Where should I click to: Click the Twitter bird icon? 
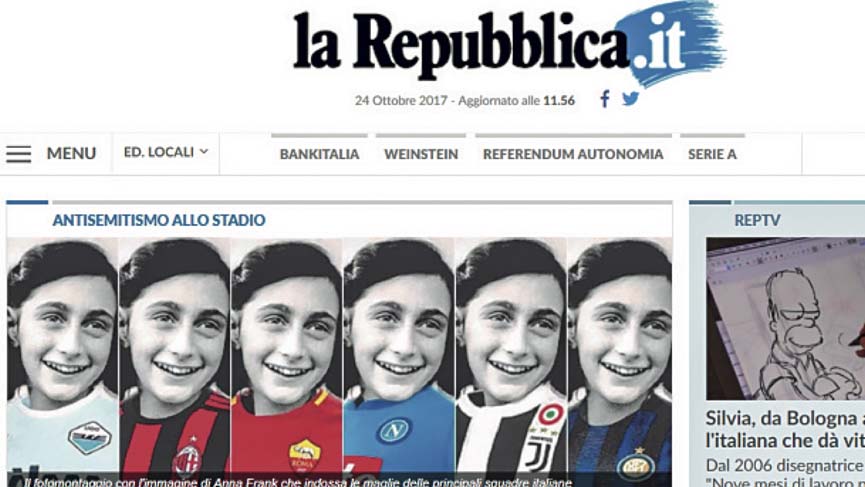[631, 99]
